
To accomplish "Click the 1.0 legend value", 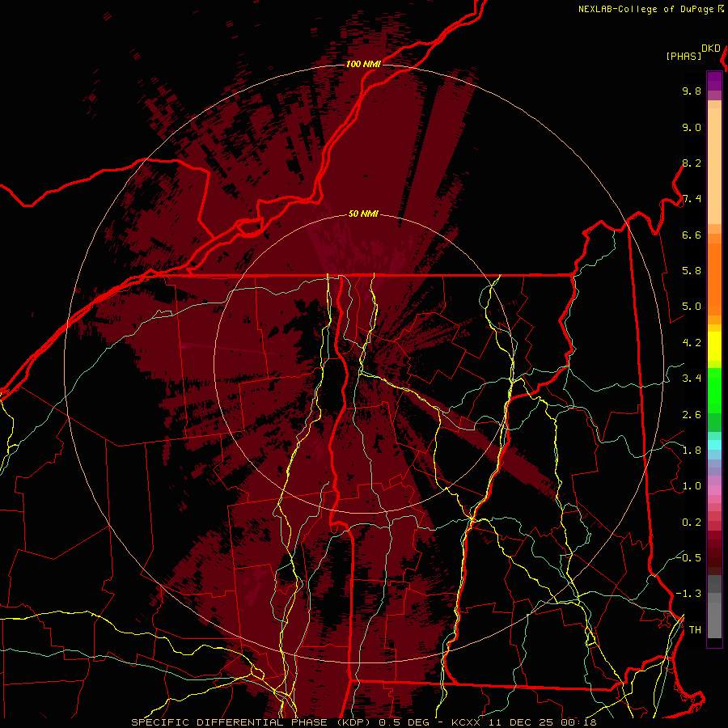I will 692,486.
